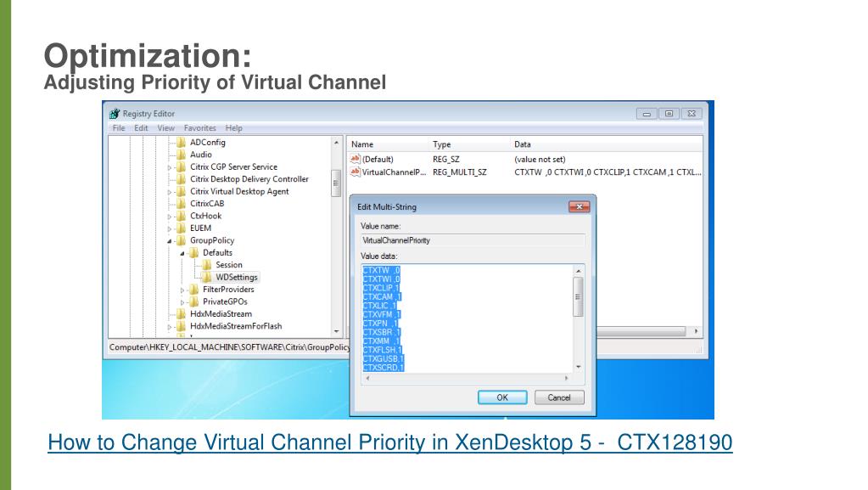Click the CTXFLSH,1 line in Value data
The height and width of the screenshot is (490, 868).
coord(383,351)
